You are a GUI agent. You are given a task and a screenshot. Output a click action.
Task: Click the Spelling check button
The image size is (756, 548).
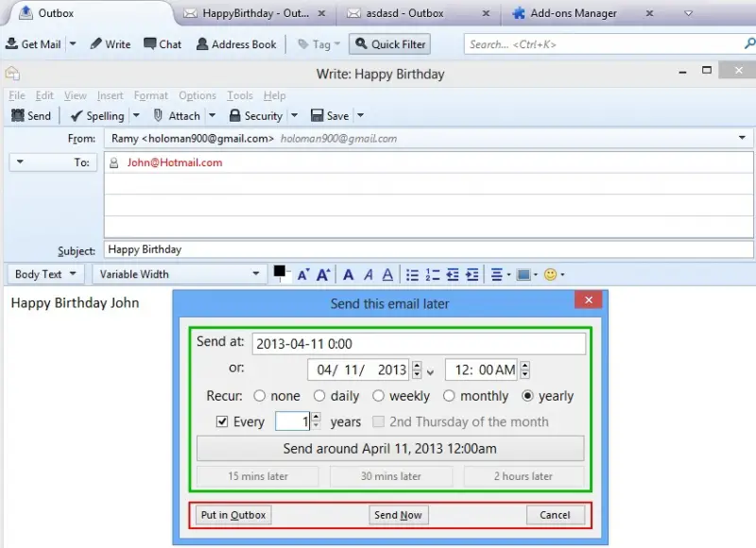[97, 115]
